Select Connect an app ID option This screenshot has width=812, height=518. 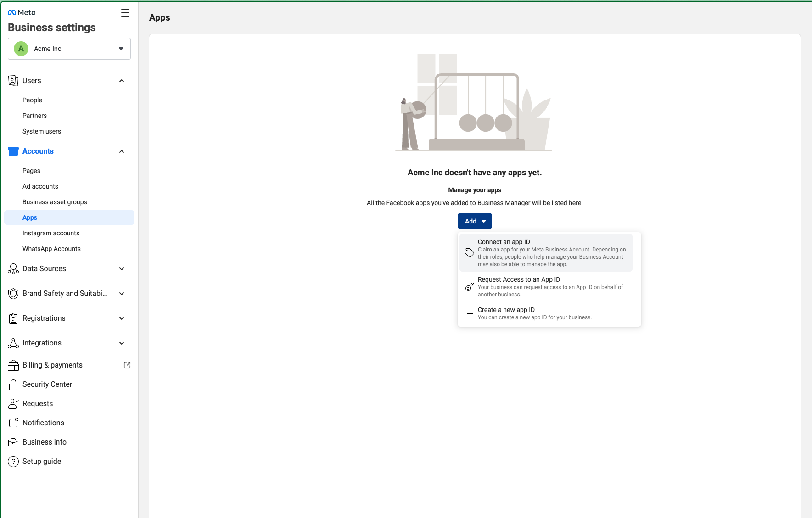(546, 253)
